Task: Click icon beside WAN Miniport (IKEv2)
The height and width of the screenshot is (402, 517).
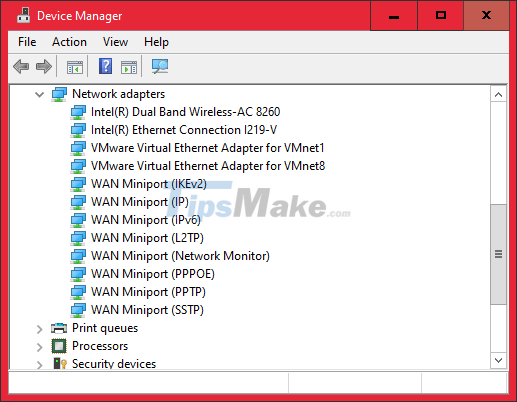Action: (x=78, y=184)
